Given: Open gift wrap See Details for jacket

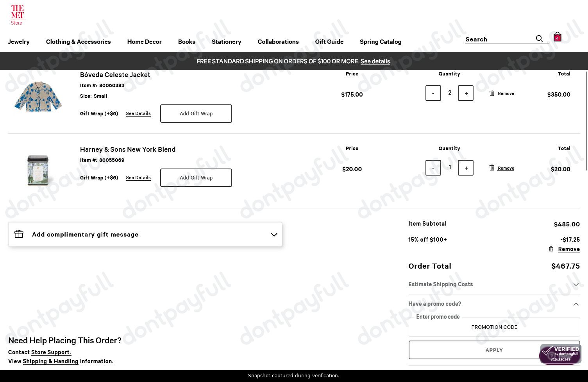Looking at the screenshot, I should click(x=138, y=113).
